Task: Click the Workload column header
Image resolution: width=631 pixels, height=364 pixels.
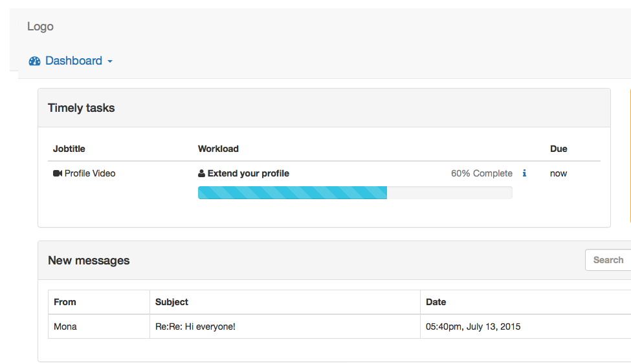Action: 218,149
